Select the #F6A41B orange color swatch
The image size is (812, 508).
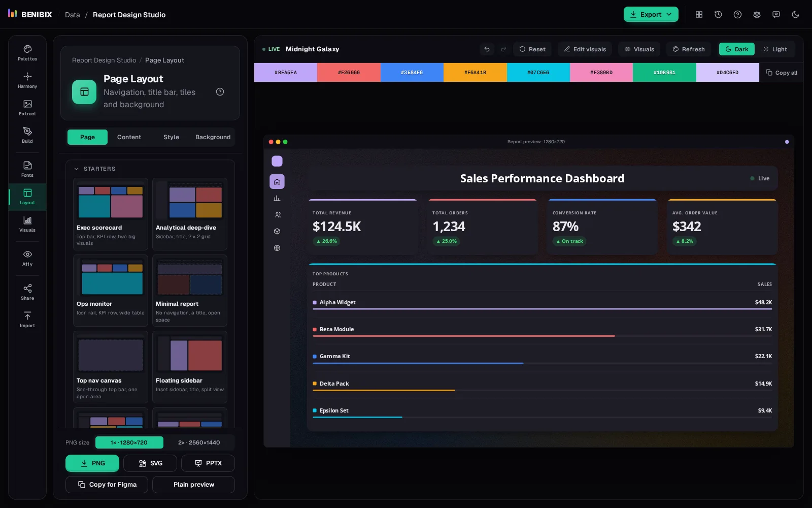pyautogui.click(x=475, y=73)
